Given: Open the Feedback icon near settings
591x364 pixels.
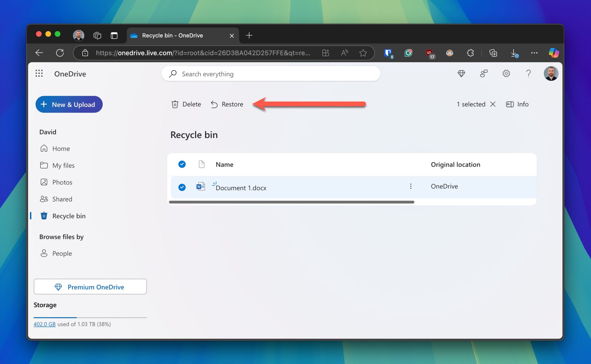Looking at the screenshot, I should (484, 74).
